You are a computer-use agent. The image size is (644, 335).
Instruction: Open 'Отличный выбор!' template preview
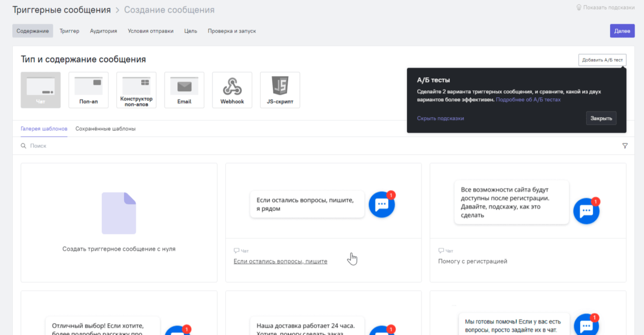tap(102, 327)
